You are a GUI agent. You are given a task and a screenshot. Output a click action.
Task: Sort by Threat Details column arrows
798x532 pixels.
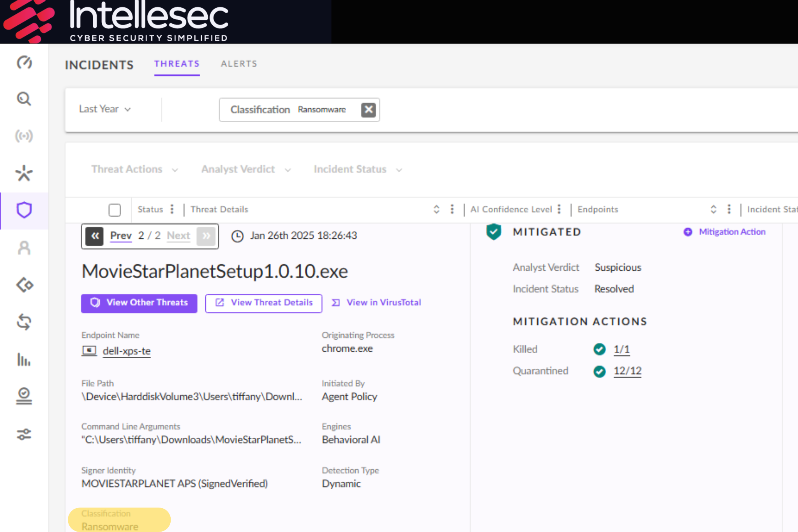point(436,209)
